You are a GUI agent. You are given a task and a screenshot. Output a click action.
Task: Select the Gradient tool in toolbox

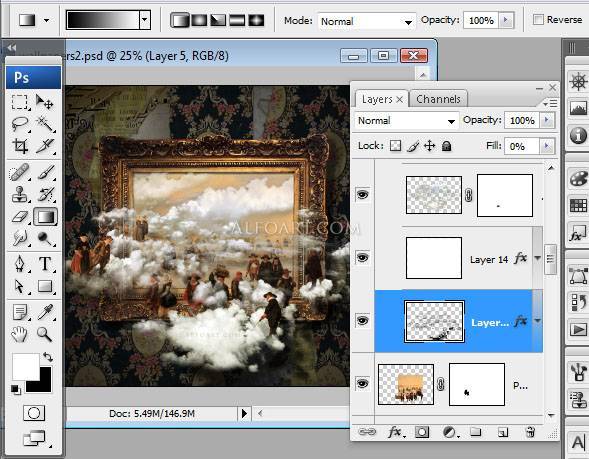click(x=45, y=217)
